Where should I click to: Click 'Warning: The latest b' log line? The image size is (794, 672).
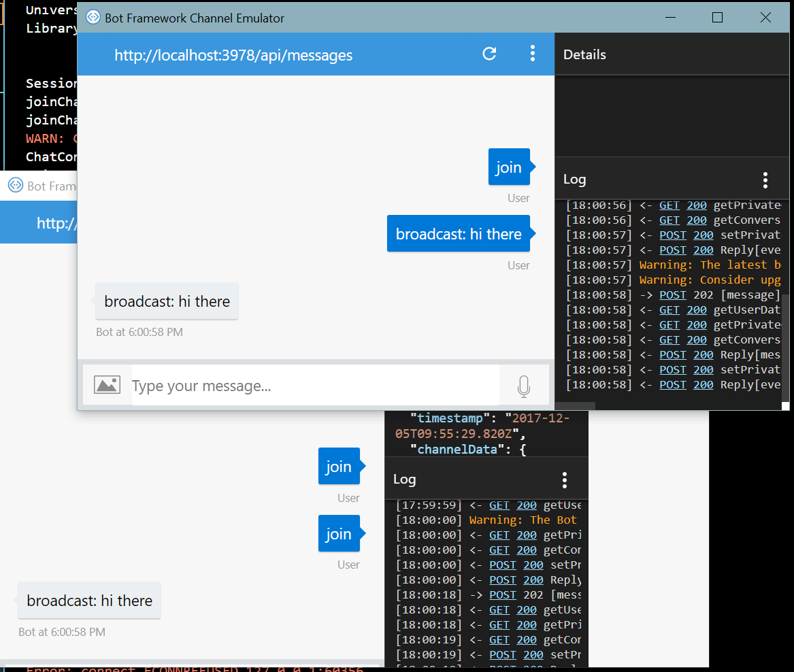click(x=710, y=265)
